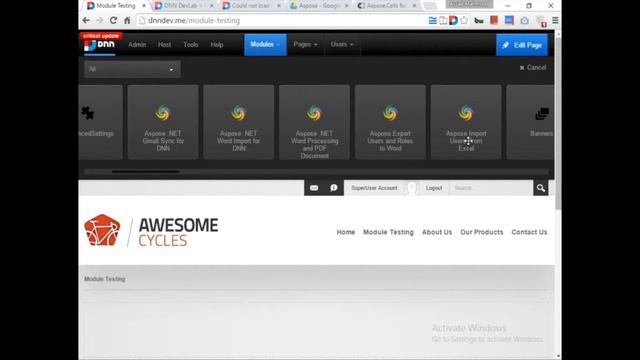Go to Our Products navigation link

click(x=482, y=232)
